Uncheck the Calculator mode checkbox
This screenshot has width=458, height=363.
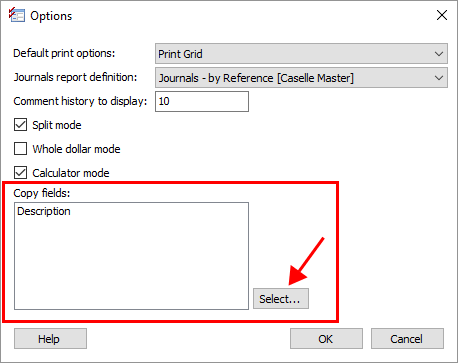tap(20, 173)
